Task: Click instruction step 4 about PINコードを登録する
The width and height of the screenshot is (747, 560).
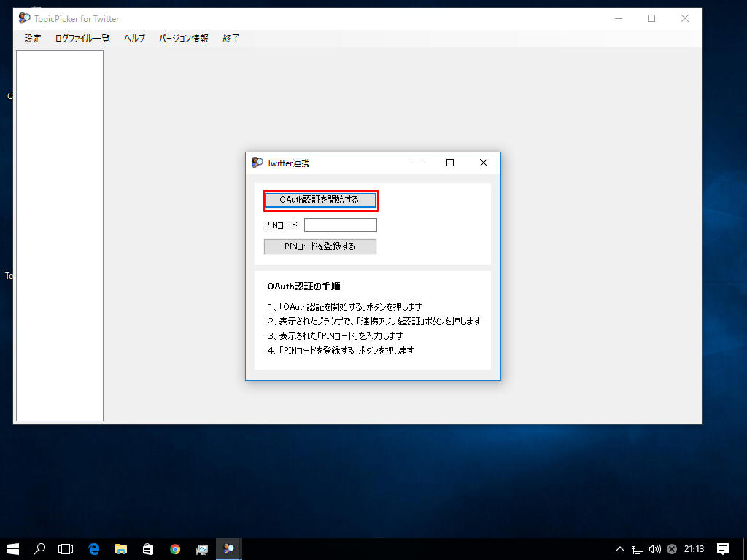Action: click(x=341, y=351)
